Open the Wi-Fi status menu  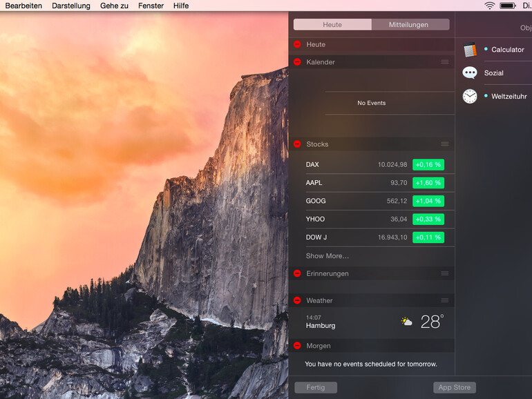(x=490, y=6)
